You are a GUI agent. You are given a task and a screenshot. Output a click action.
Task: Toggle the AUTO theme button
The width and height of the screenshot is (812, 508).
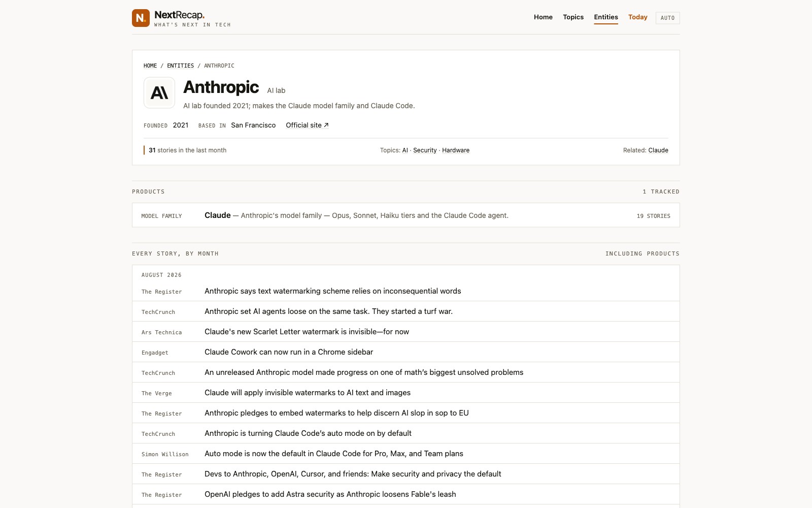pyautogui.click(x=667, y=18)
